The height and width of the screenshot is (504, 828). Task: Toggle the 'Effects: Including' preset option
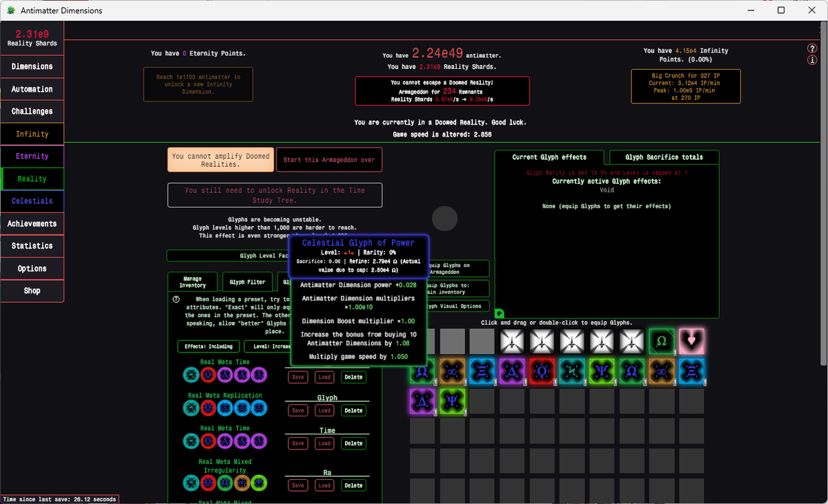(x=209, y=346)
